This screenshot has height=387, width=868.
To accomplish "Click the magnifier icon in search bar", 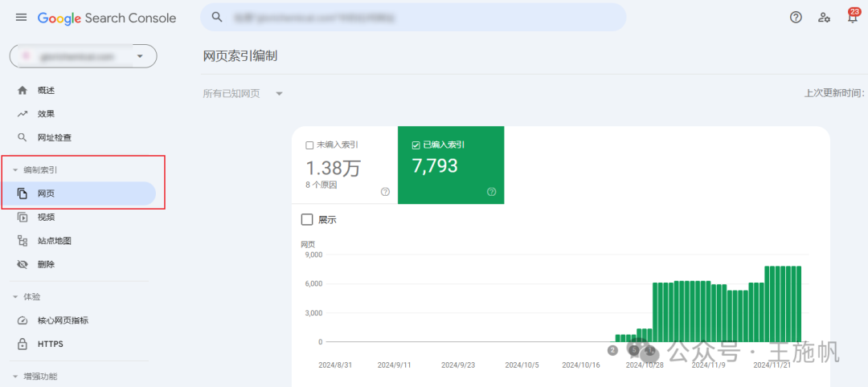I will [x=218, y=17].
